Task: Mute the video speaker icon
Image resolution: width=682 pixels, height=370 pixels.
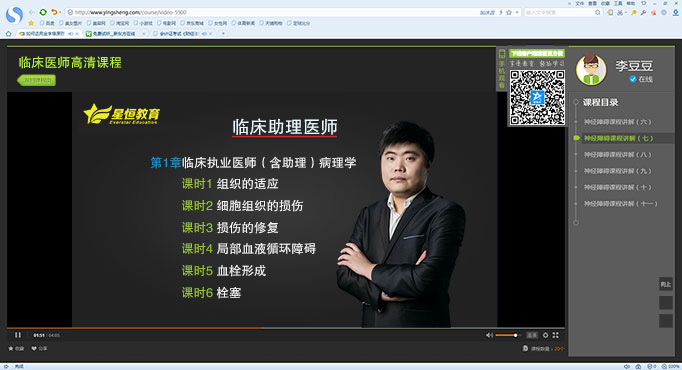Action: click(x=489, y=335)
